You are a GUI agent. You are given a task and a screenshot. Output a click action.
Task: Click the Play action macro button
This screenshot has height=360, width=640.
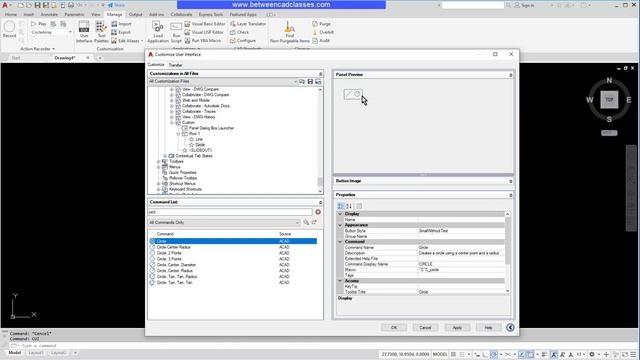[x=38, y=24]
